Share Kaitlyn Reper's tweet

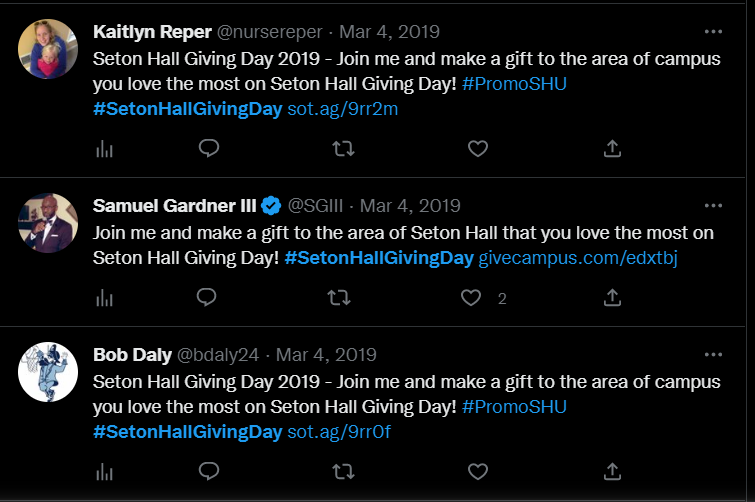pyautogui.click(x=613, y=148)
